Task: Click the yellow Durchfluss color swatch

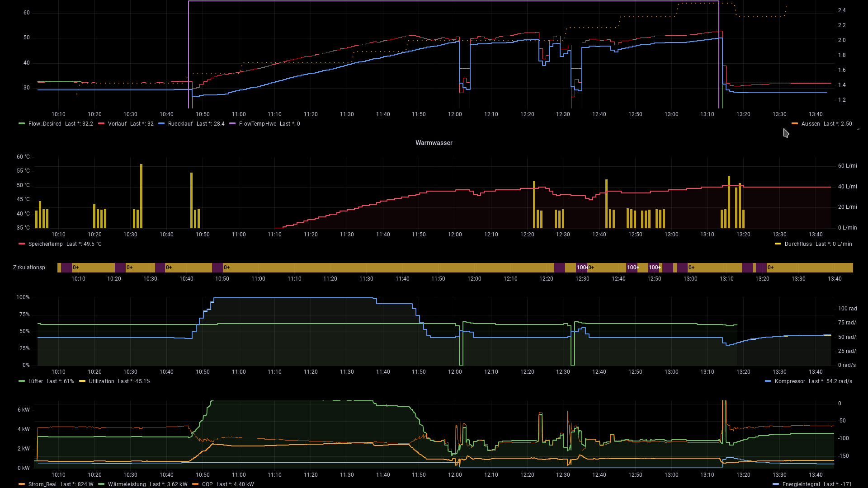Action: point(778,244)
